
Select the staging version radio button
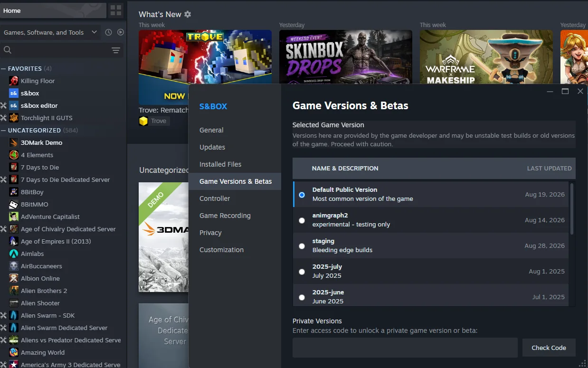(302, 246)
